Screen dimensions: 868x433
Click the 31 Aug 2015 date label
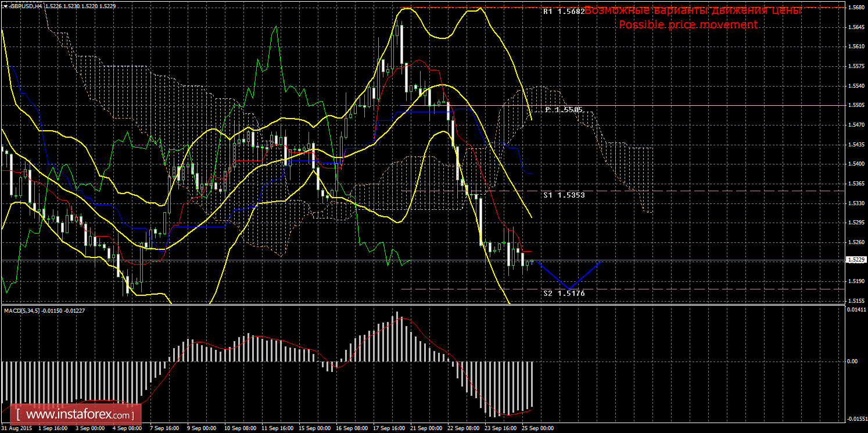(x=16, y=428)
